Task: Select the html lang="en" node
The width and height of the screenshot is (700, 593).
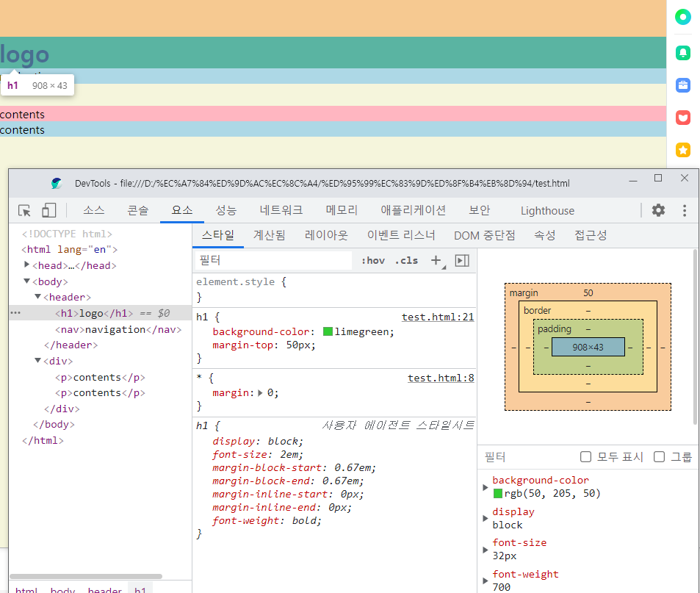Action: tap(69, 249)
